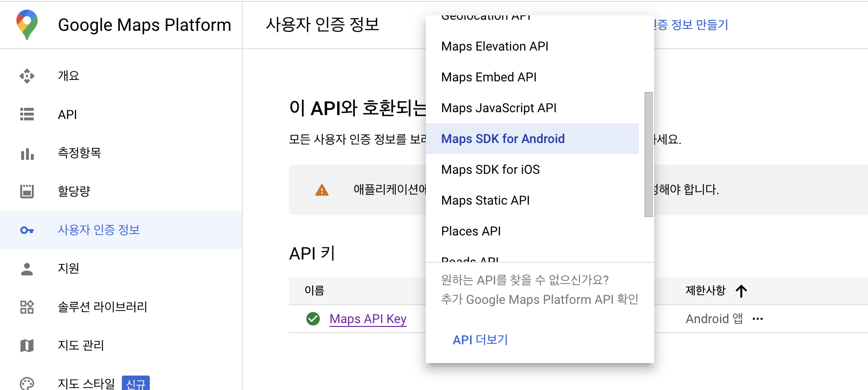Open the 개요 menu item in sidebar
The image size is (868, 390).
click(121, 76)
